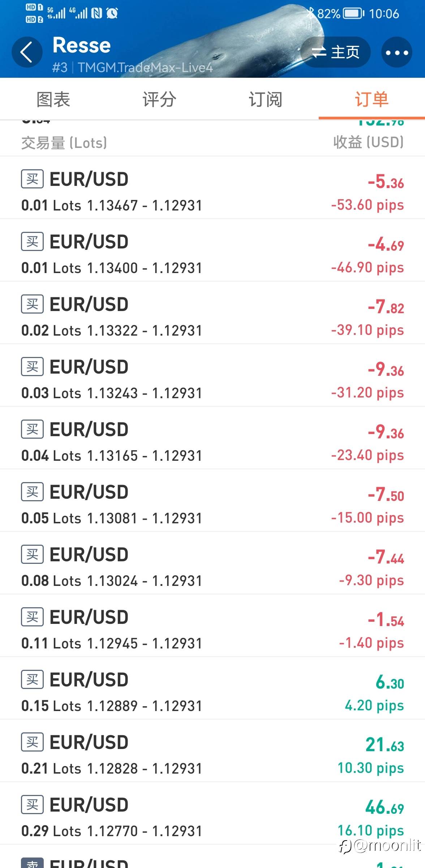Tap the 买 badge on 0.02 Lots order
This screenshot has width=425, height=868.
(32, 304)
